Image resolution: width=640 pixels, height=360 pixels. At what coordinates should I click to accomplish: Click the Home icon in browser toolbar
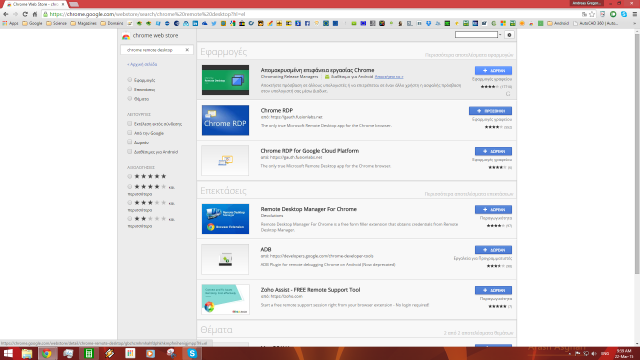(35, 14)
